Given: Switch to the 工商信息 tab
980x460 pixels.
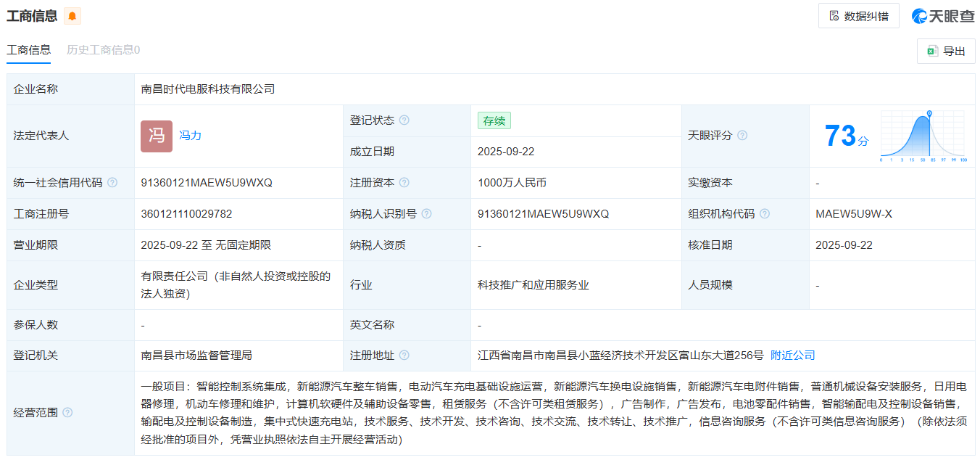Looking at the screenshot, I should coord(29,50).
